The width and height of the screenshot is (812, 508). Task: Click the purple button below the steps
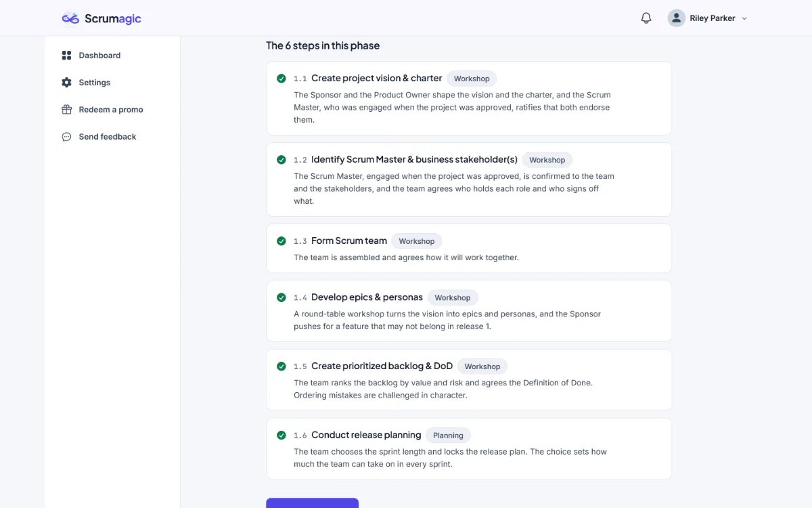312,503
